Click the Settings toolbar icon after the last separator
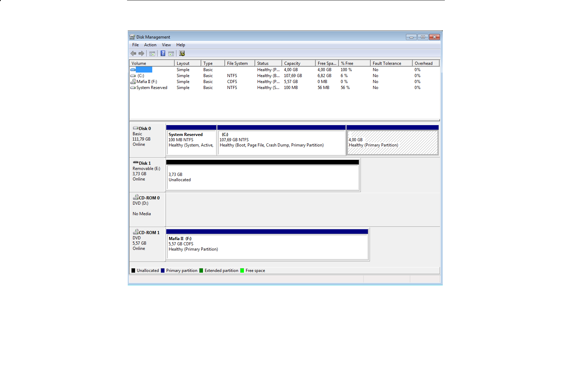The image size is (588, 368). 182,54
